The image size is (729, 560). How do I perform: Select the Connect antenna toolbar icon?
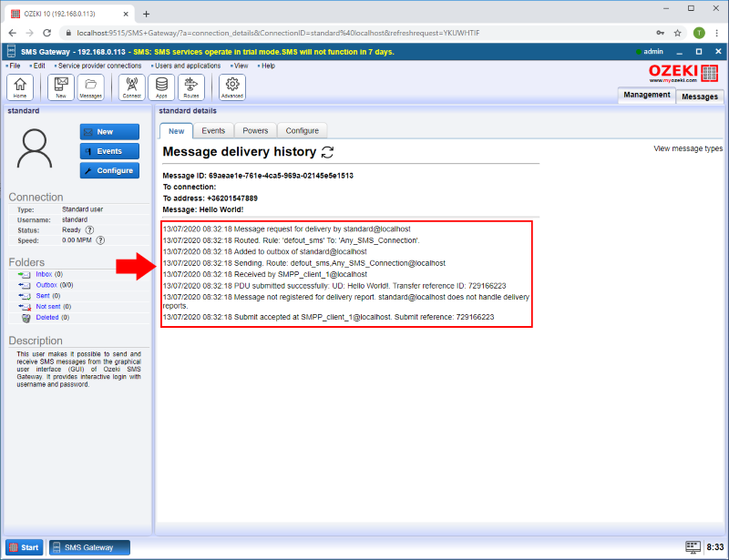tap(131, 87)
